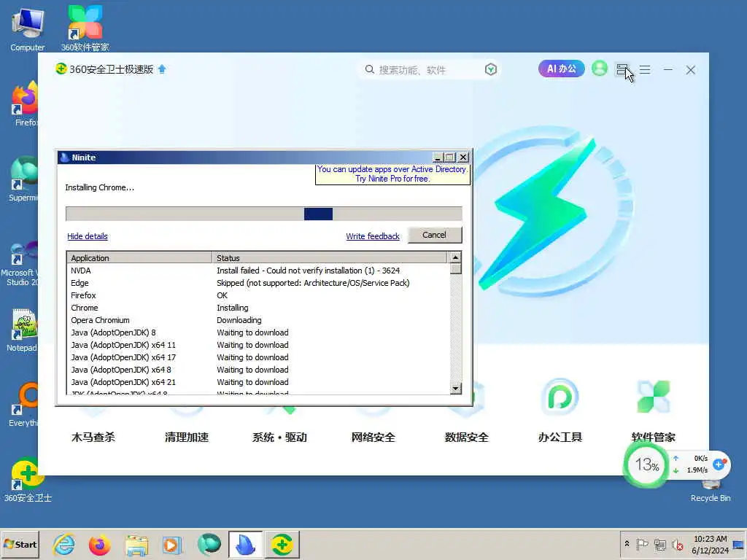Select the 清理加速 tab
This screenshot has height=560, width=747.
(186, 437)
